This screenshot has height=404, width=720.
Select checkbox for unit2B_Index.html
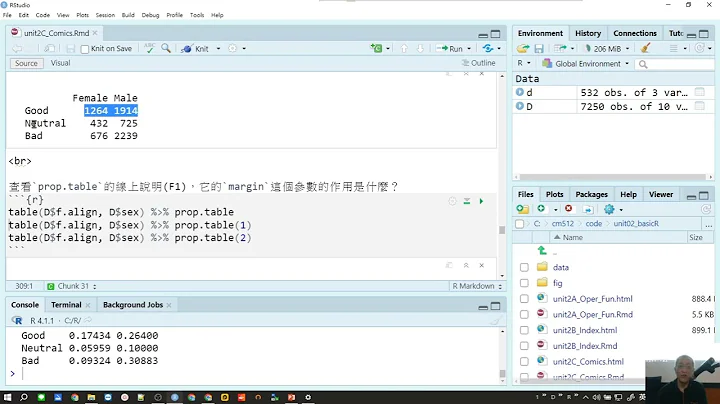coord(524,330)
